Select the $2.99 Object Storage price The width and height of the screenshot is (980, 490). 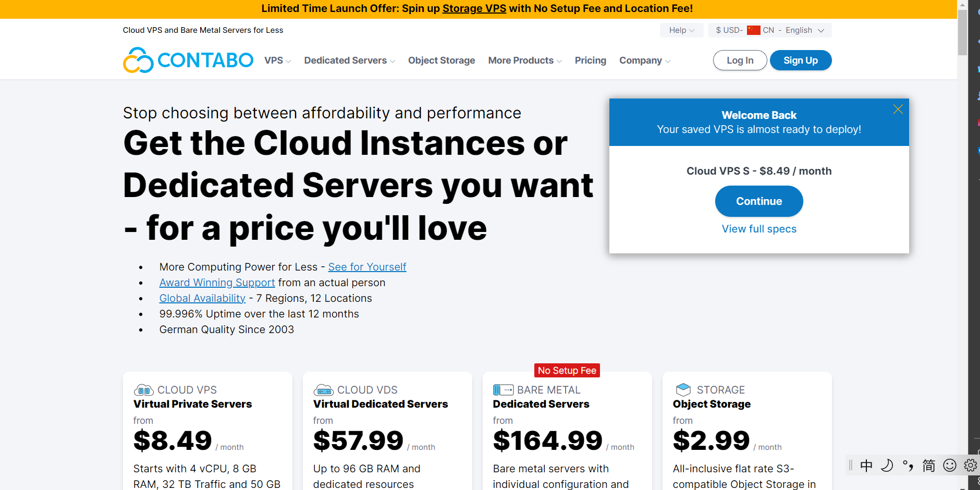click(712, 440)
